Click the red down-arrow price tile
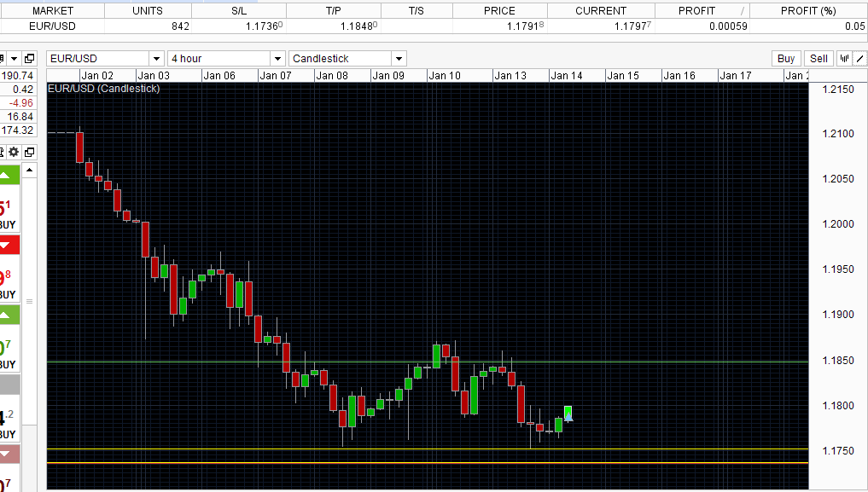The height and width of the screenshot is (492, 868). click(x=9, y=245)
